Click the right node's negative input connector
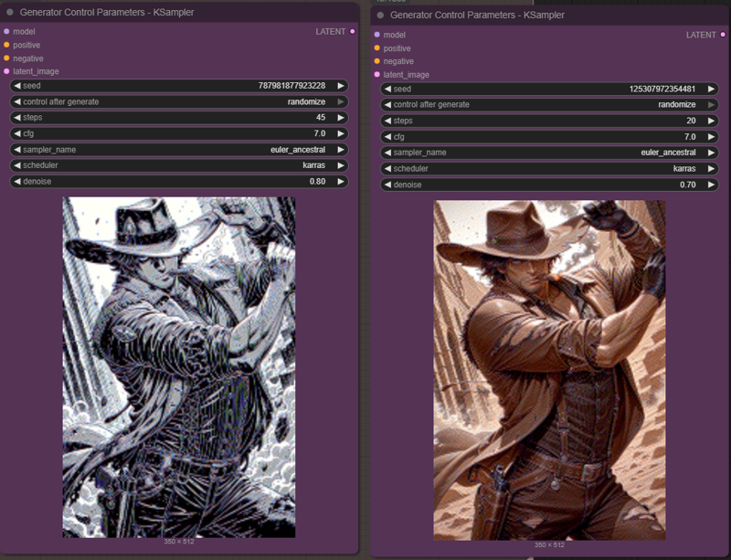731x560 pixels. (x=377, y=61)
